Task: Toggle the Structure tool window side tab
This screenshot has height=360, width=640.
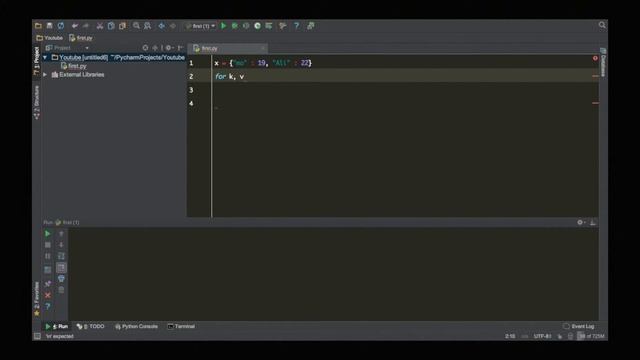Action: 36,103
